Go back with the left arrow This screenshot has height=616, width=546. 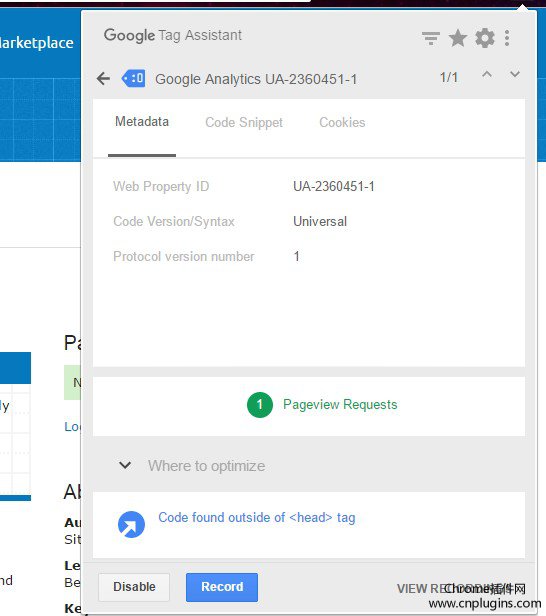click(x=103, y=79)
